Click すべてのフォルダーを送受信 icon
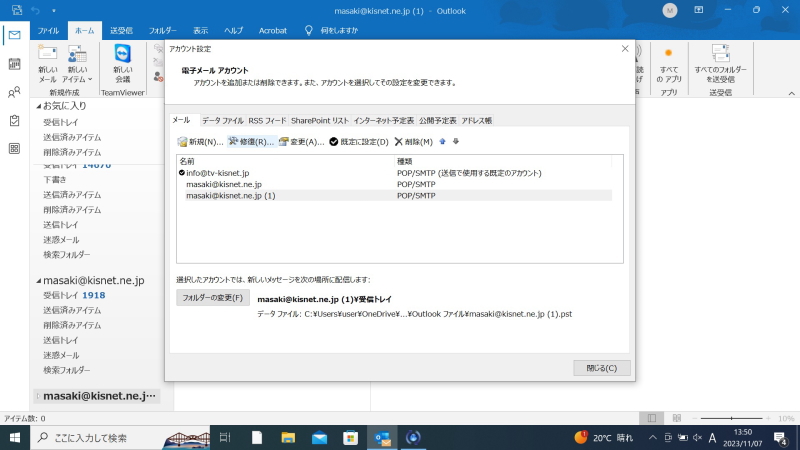The height and width of the screenshot is (450, 800). tap(720, 64)
